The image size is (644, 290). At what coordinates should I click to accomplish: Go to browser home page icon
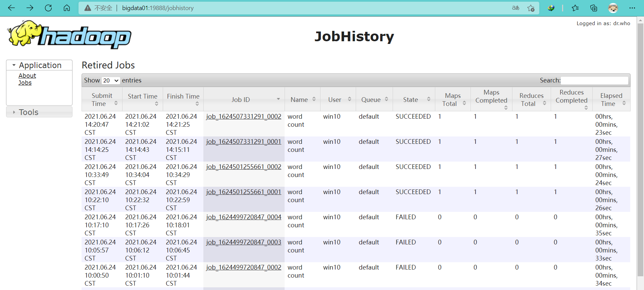(67, 8)
